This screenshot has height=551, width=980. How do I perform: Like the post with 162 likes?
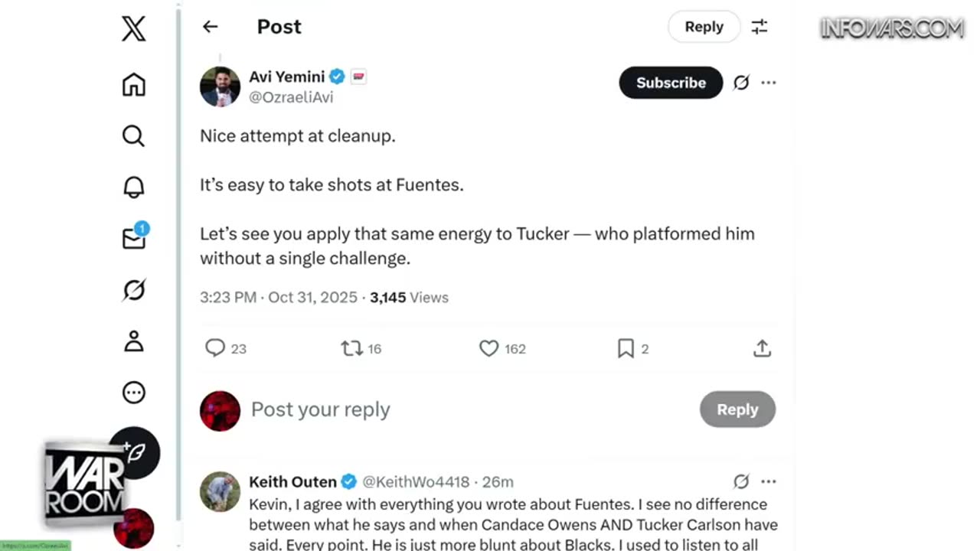pyautogui.click(x=488, y=349)
